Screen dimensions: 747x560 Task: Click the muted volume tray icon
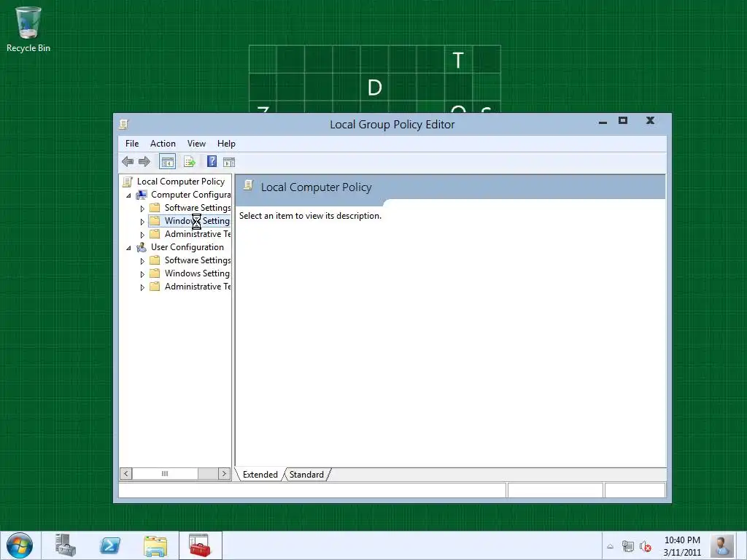(646, 547)
